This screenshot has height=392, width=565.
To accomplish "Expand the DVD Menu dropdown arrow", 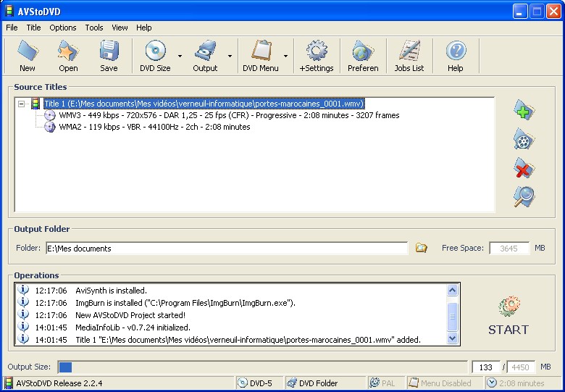I will point(285,55).
